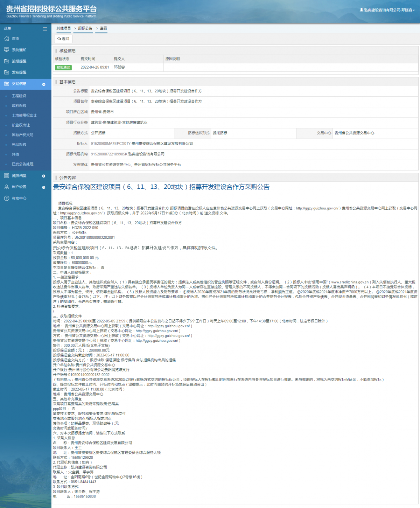Screen dimensions: 420x508
Task: Open 已发公告处理 in the sidebar
Action: [22, 164]
